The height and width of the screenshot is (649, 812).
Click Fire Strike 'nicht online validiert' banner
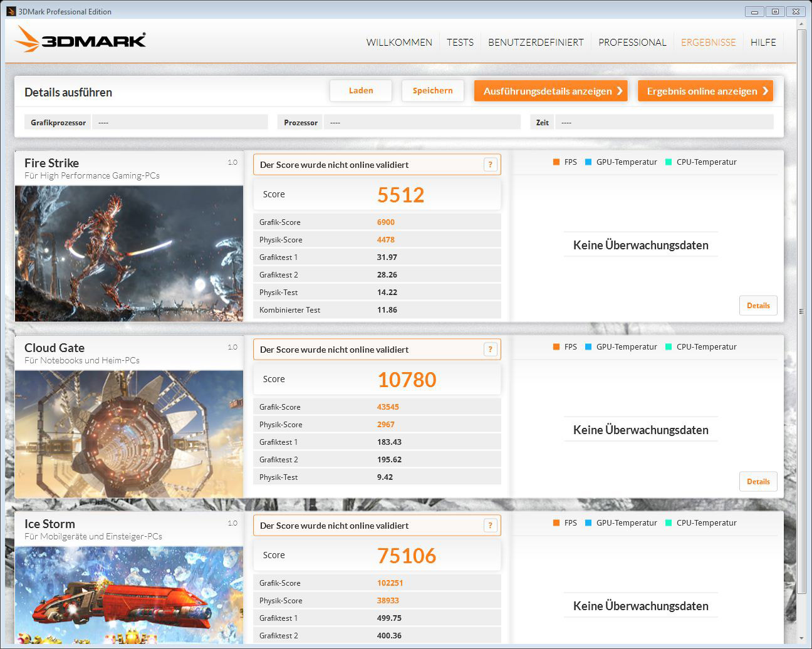(377, 165)
